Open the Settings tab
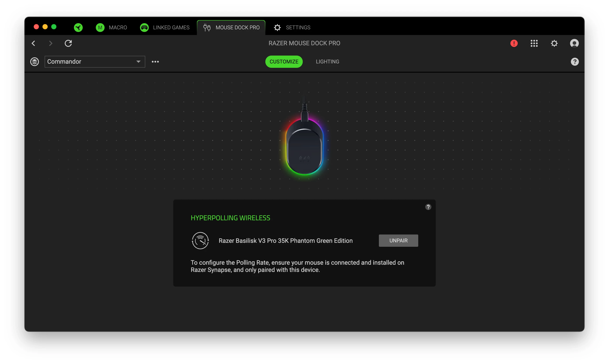609x364 pixels. pyautogui.click(x=292, y=27)
